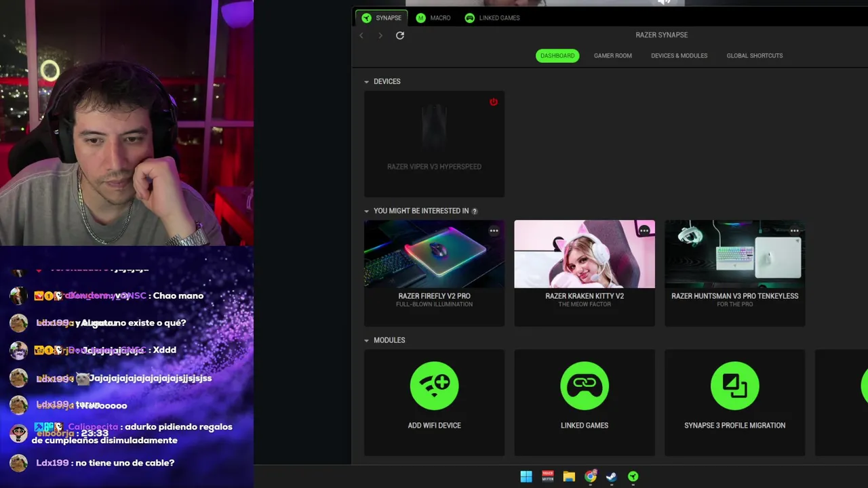
Task: Open the Razer Firefly V2 Pro image
Action: [x=434, y=254]
